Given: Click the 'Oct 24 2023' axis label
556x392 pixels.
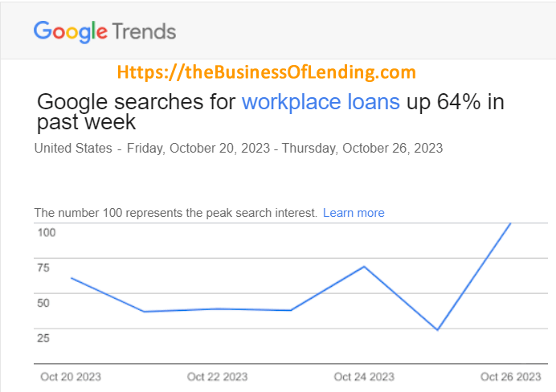Looking at the screenshot, I should (x=364, y=377).
